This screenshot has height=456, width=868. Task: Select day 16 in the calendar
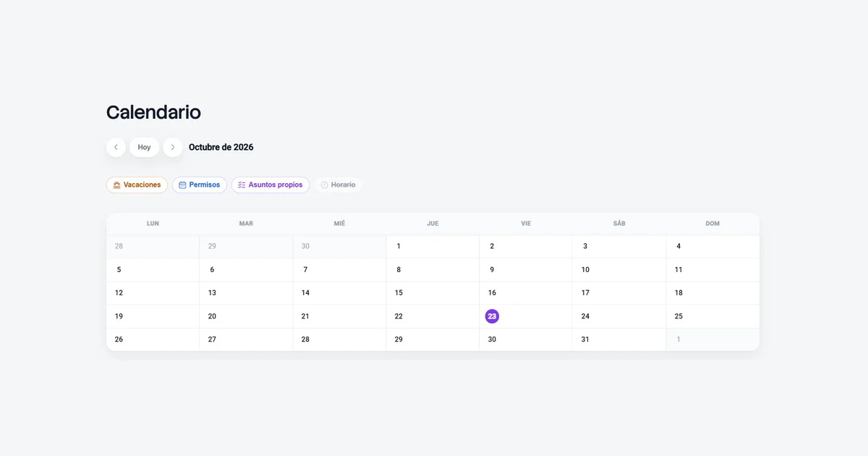(526, 293)
